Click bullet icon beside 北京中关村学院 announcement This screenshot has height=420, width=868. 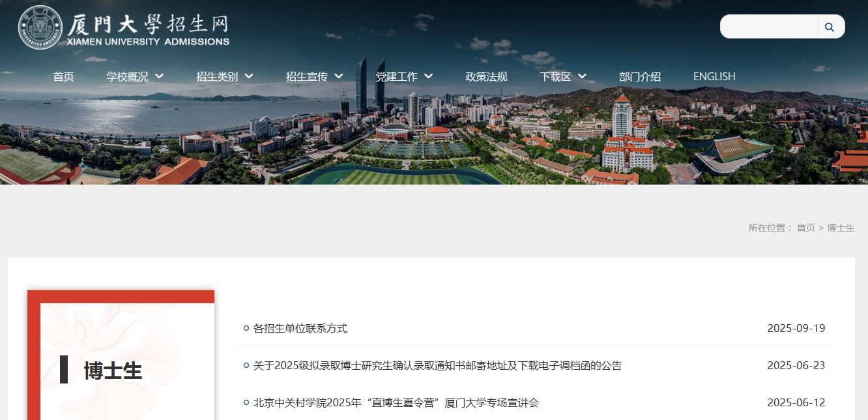tap(246, 402)
